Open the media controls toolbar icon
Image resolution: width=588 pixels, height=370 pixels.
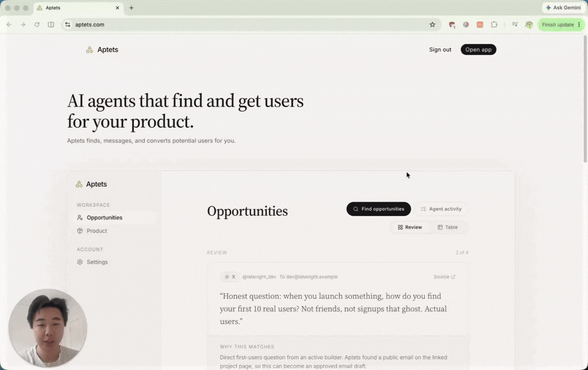(x=515, y=24)
